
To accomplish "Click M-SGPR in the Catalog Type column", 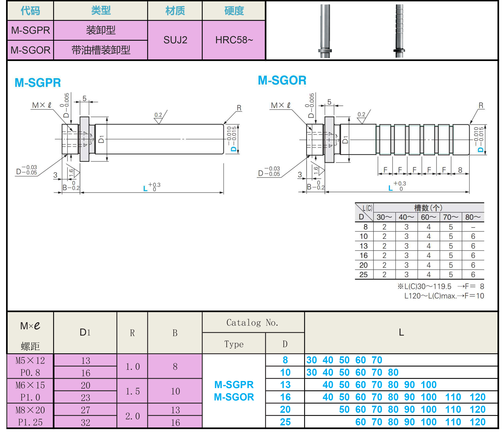I will (234, 385).
